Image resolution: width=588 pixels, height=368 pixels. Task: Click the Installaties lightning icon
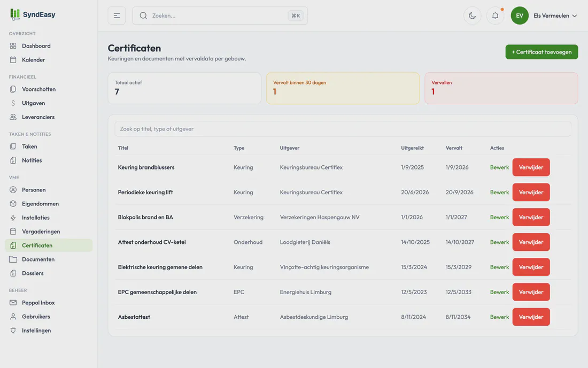pos(13,218)
